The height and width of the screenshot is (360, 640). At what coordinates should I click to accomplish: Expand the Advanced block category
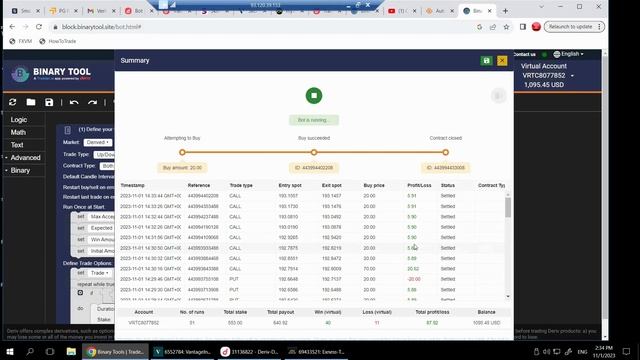pyautogui.click(x=25, y=158)
